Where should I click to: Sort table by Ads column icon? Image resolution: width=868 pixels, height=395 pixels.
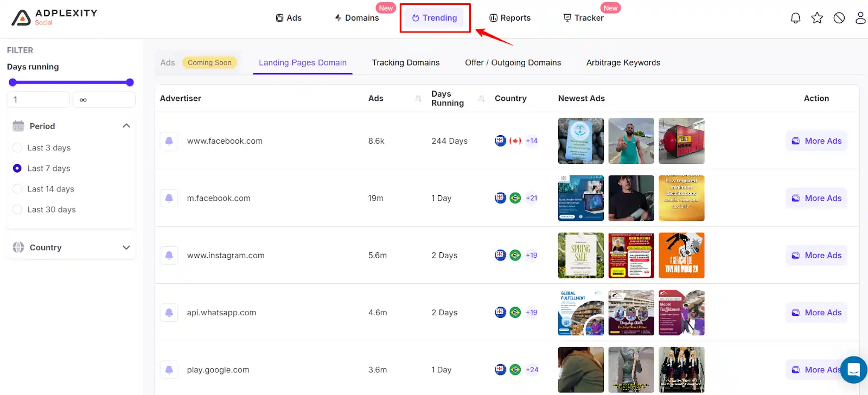click(418, 98)
